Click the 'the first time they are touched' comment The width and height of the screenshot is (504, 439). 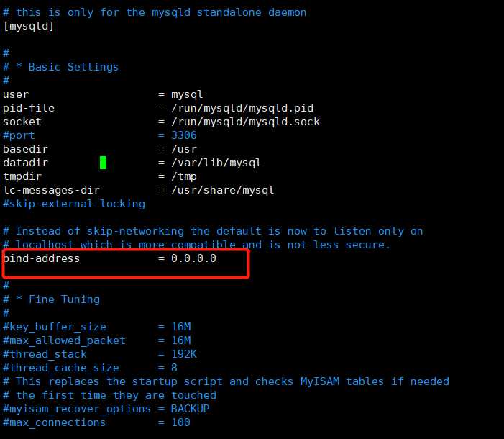109,395
